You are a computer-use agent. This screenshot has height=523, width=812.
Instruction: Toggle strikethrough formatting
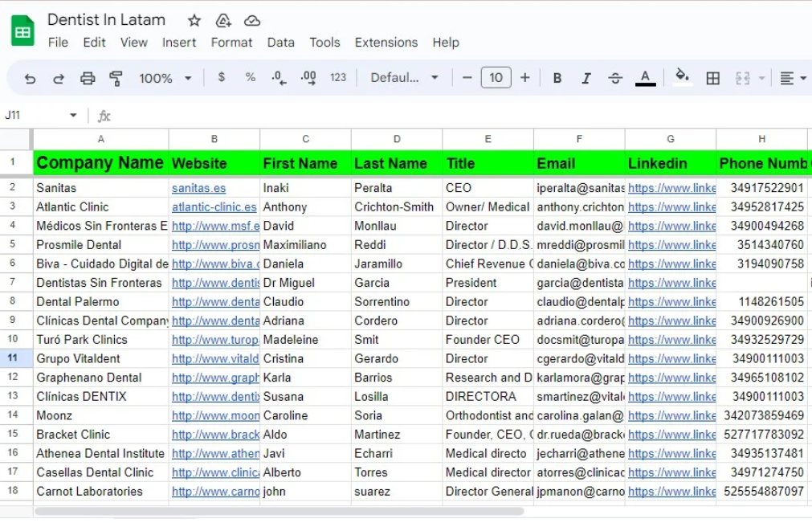[x=614, y=78]
